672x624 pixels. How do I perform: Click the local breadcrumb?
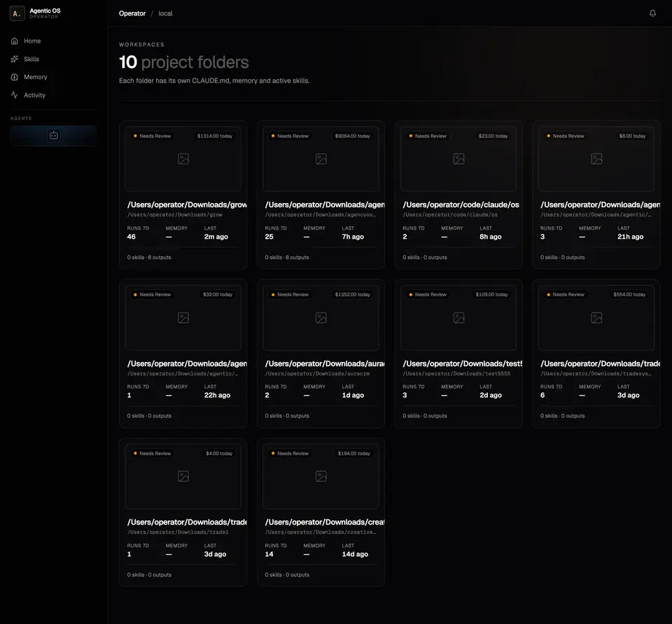[x=165, y=13]
